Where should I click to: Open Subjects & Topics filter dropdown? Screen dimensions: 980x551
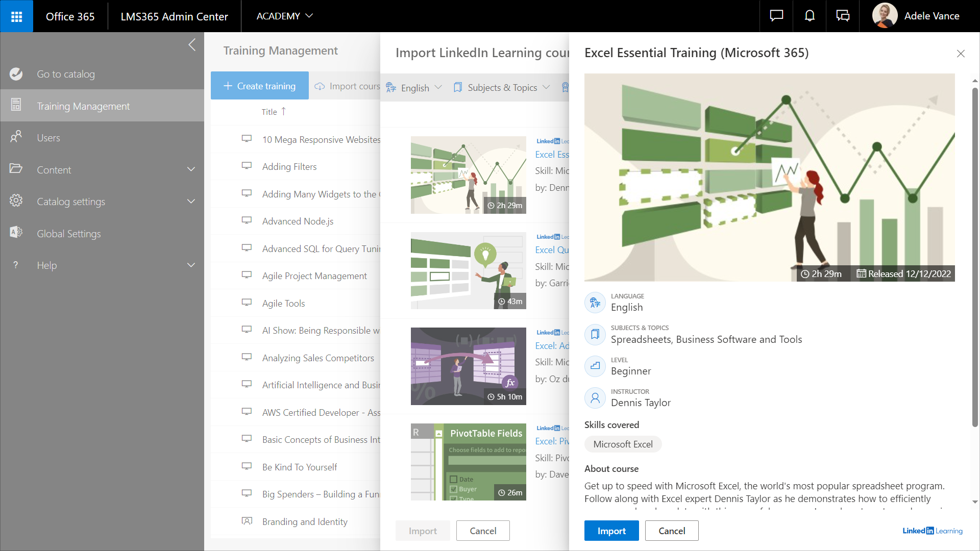(x=502, y=88)
